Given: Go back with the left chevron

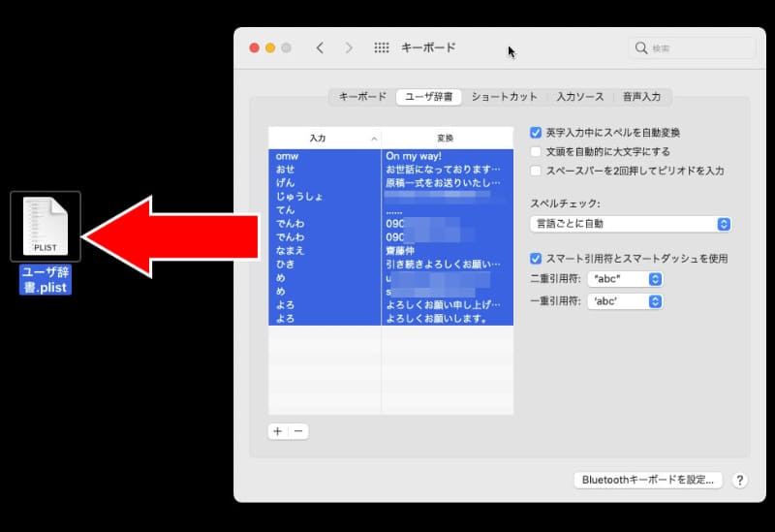Looking at the screenshot, I should [x=320, y=47].
